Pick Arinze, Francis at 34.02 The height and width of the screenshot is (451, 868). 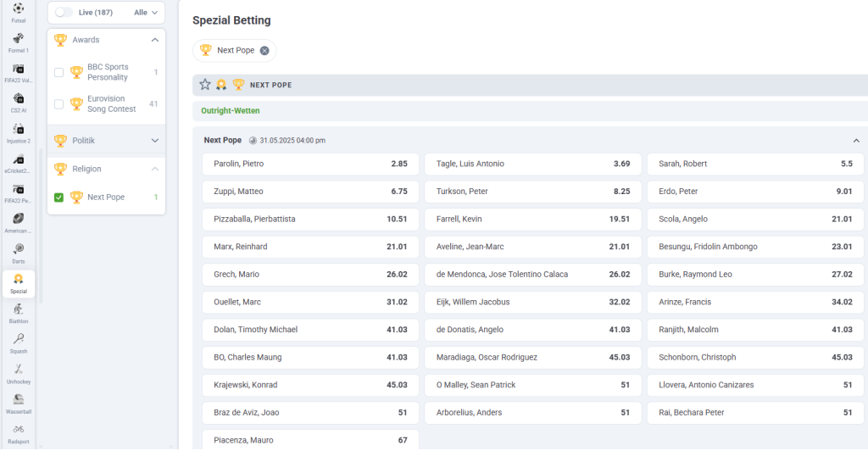755,302
